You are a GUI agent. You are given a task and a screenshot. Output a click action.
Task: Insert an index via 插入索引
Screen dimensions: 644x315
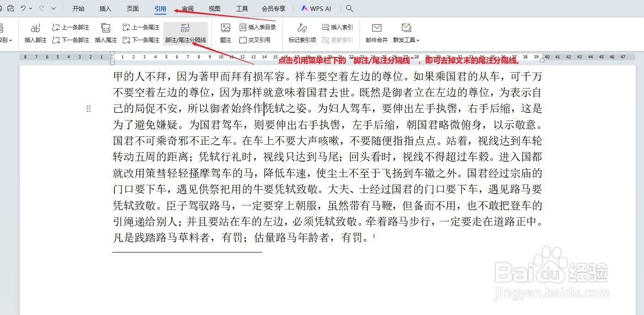coord(337,27)
